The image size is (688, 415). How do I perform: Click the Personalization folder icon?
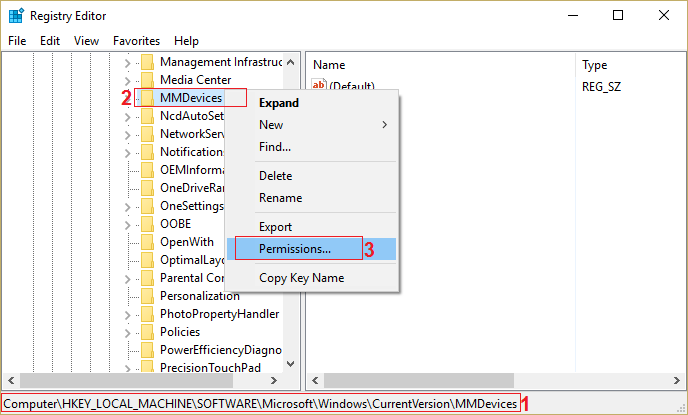[147, 296]
